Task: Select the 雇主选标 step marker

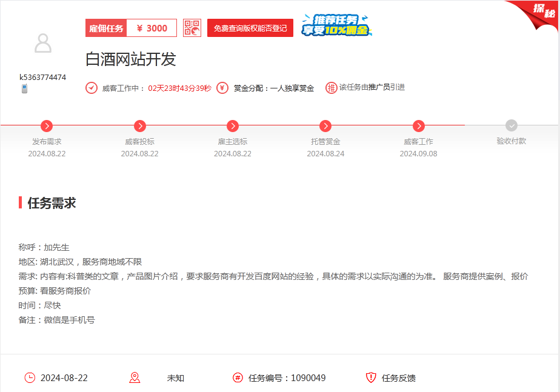Action: pos(233,126)
